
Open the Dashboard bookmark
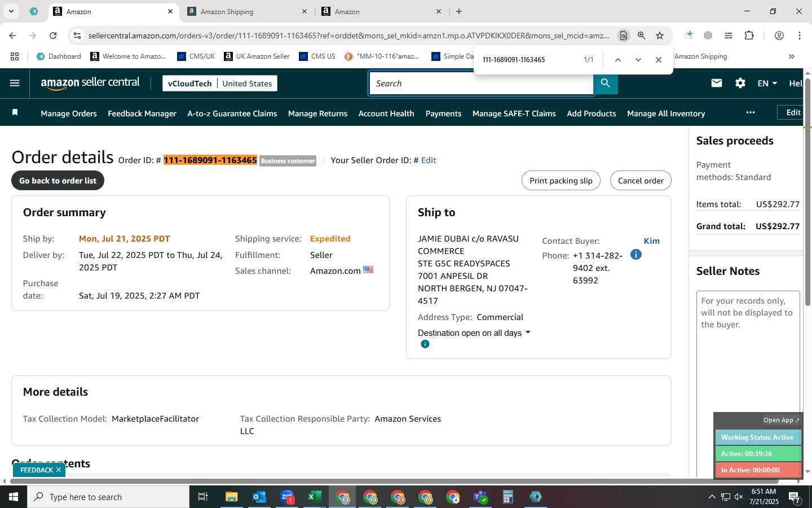click(x=59, y=56)
